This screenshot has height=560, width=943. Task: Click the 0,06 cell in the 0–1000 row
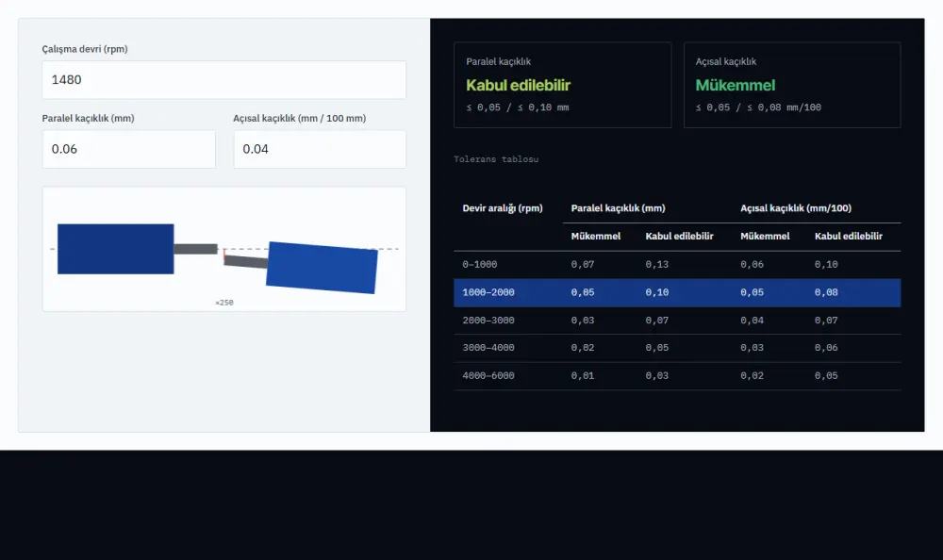[x=752, y=264]
